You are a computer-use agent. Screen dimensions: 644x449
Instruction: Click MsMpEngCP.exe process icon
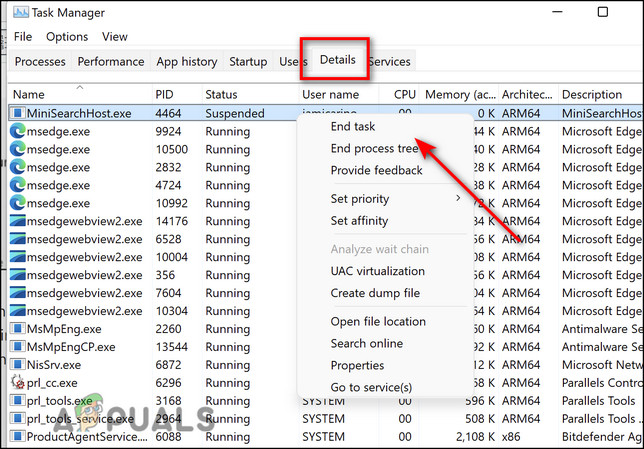18,347
